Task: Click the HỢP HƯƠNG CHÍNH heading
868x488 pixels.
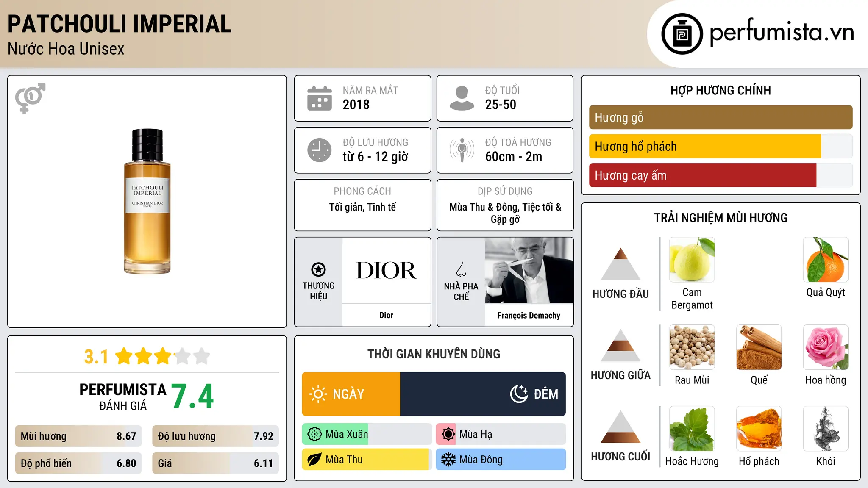Action: pos(721,90)
